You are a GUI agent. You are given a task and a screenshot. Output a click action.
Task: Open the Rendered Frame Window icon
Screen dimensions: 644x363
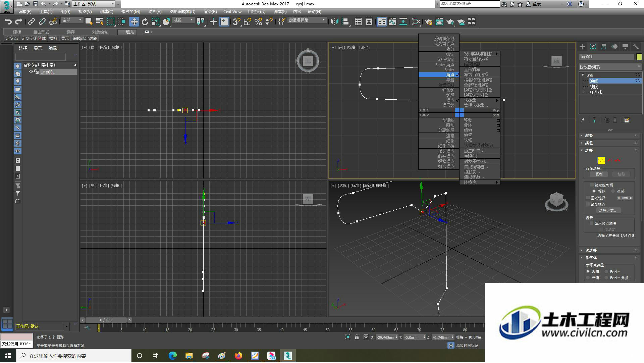(x=439, y=22)
